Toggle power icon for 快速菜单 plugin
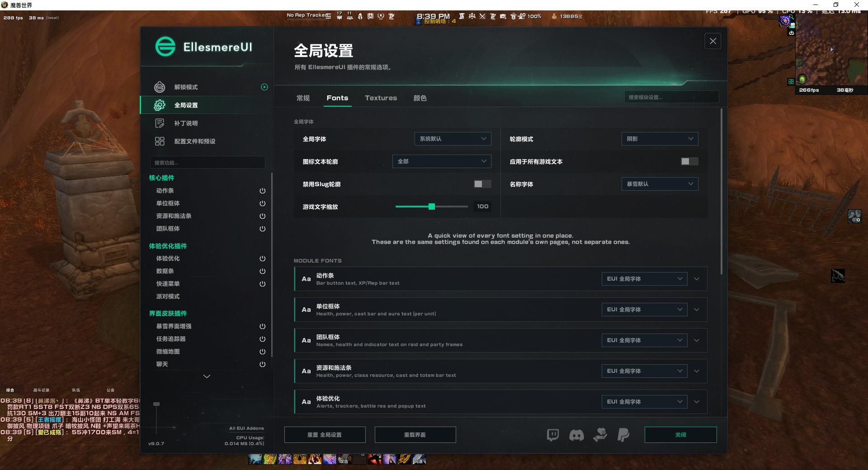This screenshot has height=470, width=868. tap(262, 284)
